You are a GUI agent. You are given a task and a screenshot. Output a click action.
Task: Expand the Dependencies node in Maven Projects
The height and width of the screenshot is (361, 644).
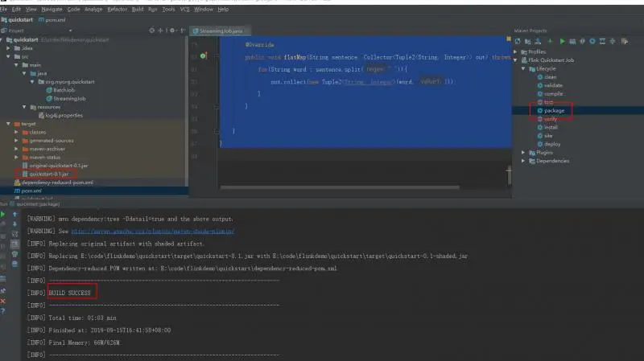(x=523, y=161)
